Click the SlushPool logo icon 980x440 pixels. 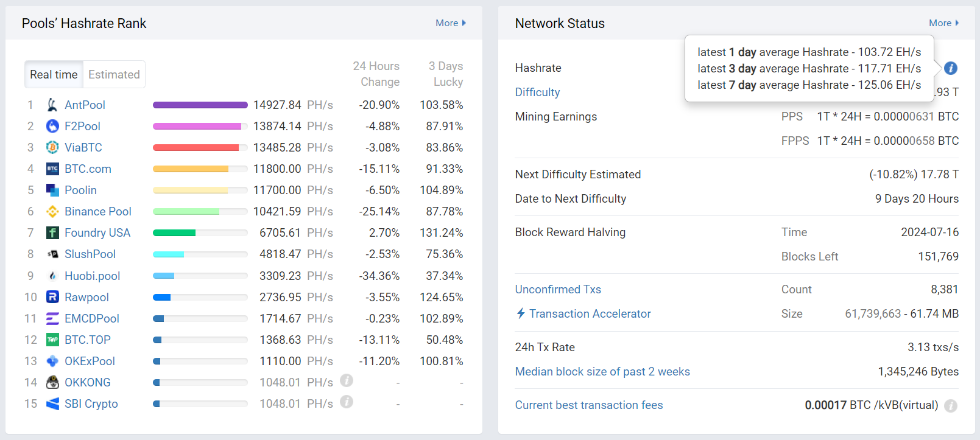tap(52, 254)
